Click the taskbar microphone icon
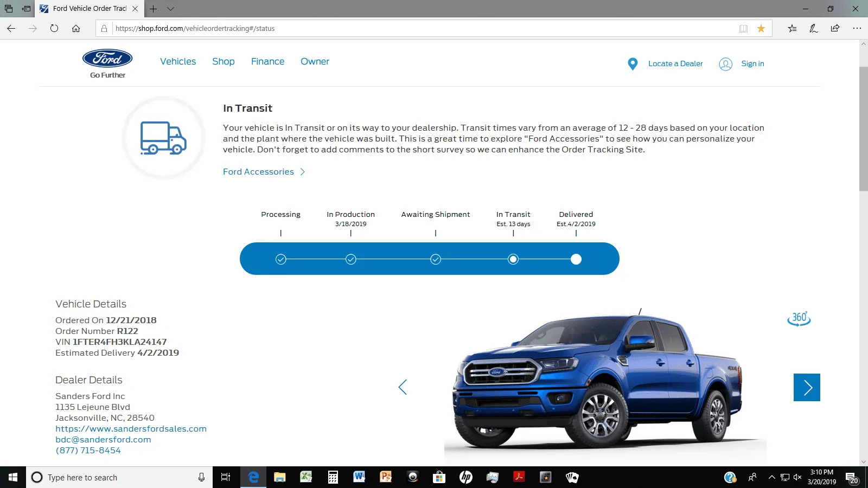This screenshot has height=488, width=868. (x=201, y=477)
